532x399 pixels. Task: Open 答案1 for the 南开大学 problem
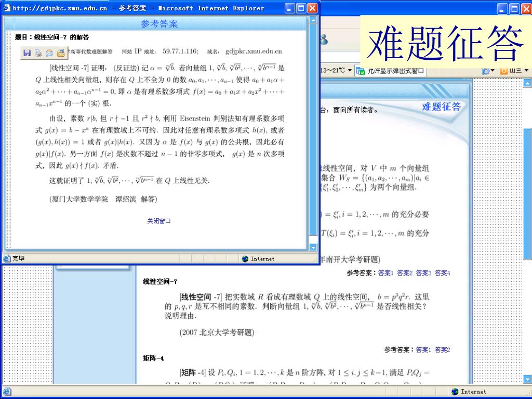[386, 273]
